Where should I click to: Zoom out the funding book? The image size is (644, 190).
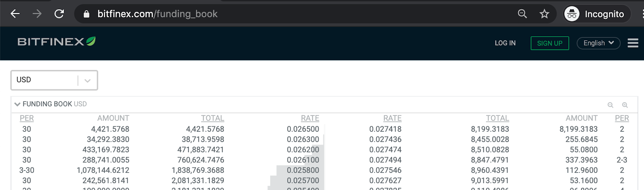pos(610,105)
